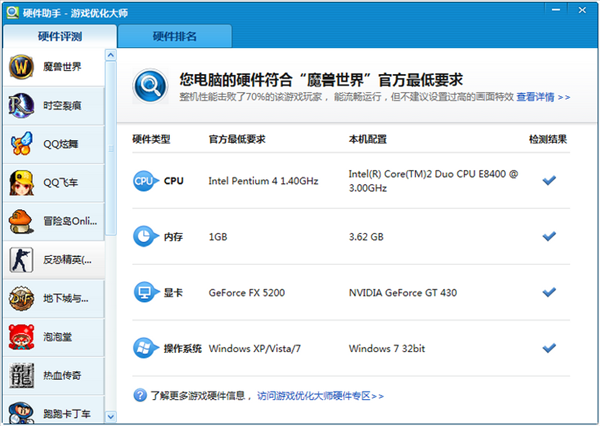Close the 硬件助手 window
The width and height of the screenshot is (600, 426).
tap(582, 10)
